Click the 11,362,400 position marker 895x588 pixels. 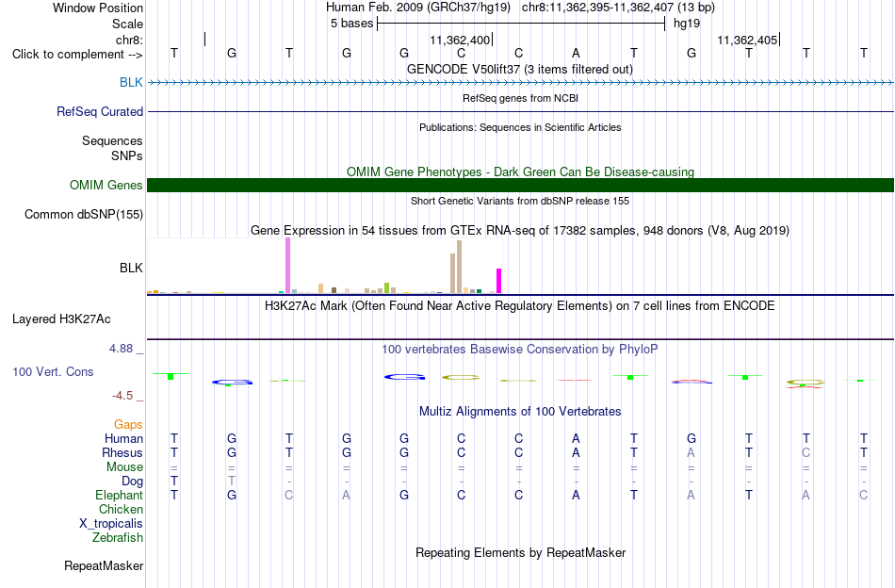tap(462, 40)
